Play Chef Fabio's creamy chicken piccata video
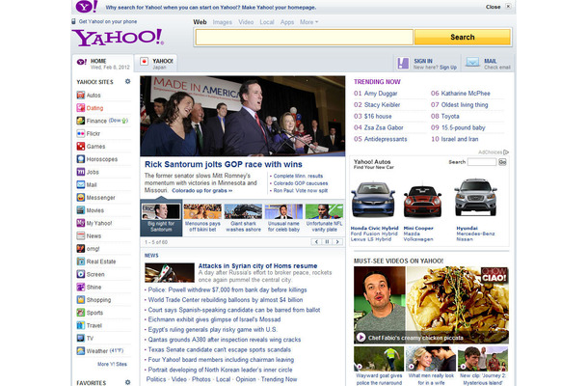Viewport: 588px width, 386px height. 431,305
